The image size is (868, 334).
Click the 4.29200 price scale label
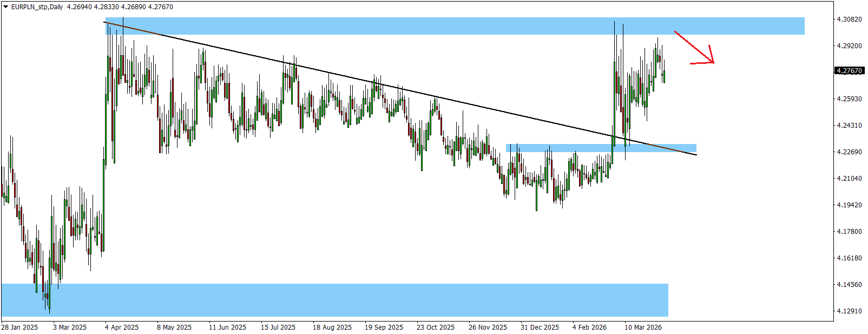pyautogui.click(x=849, y=46)
